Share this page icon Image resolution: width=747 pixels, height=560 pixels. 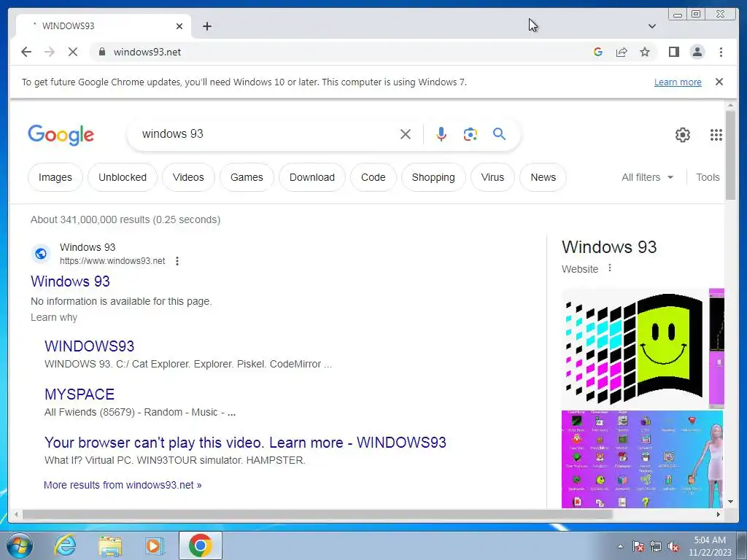coord(622,52)
